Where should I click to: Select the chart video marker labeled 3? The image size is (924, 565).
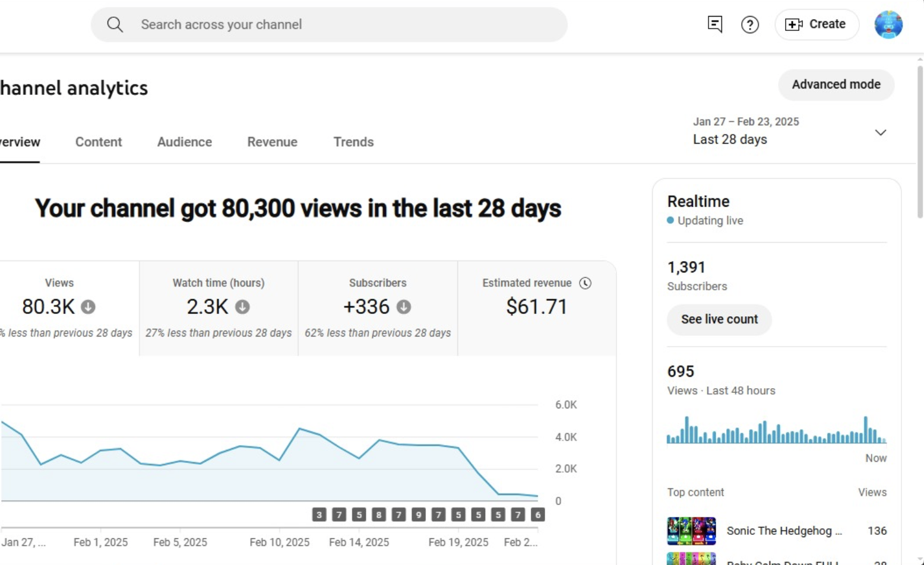(319, 515)
